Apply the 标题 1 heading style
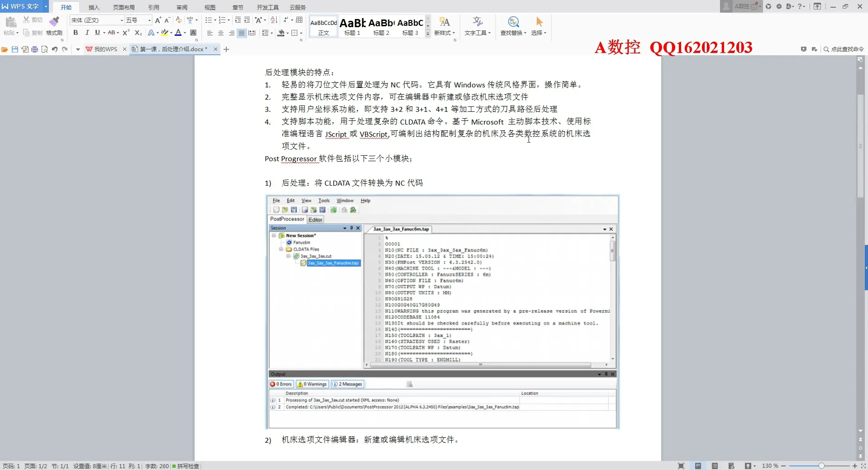Image resolution: width=868 pixels, height=470 pixels. click(352, 26)
